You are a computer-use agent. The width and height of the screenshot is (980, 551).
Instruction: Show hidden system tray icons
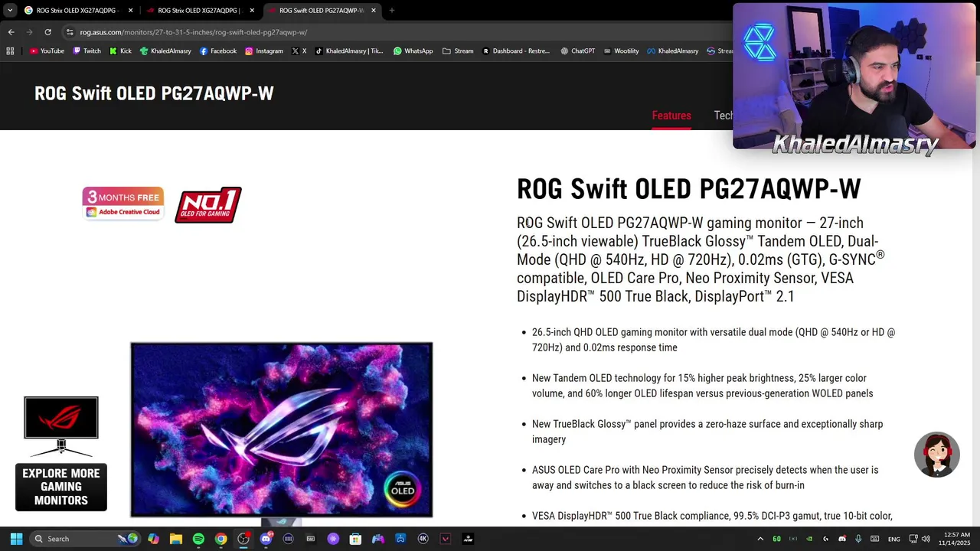tap(760, 539)
